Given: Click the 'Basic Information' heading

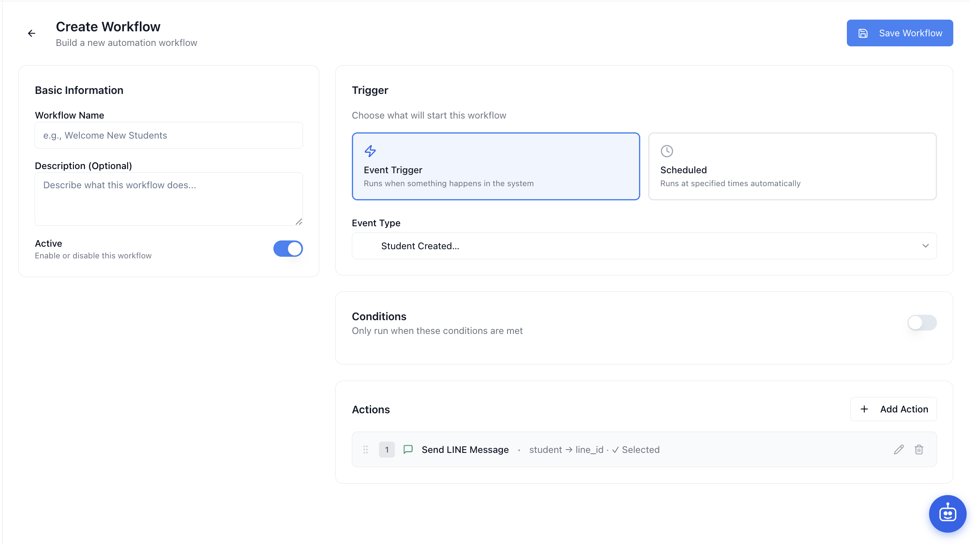Looking at the screenshot, I should [79, 90].
